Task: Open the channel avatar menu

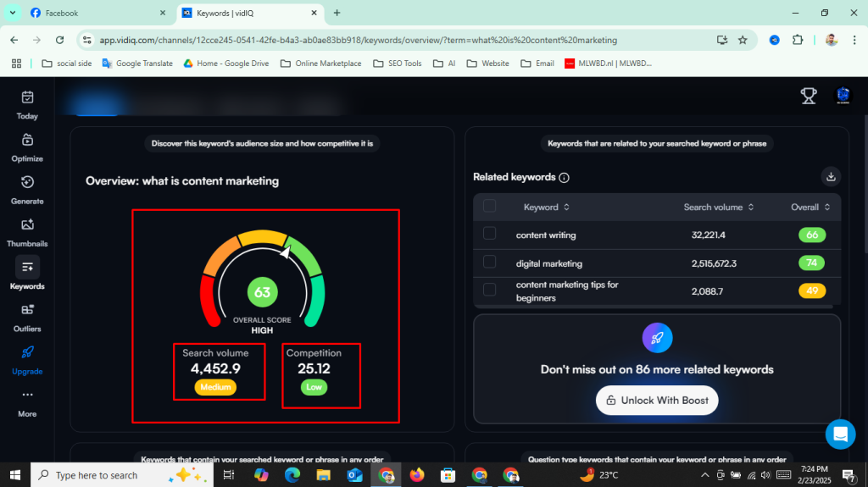Action: click(843, 96)
